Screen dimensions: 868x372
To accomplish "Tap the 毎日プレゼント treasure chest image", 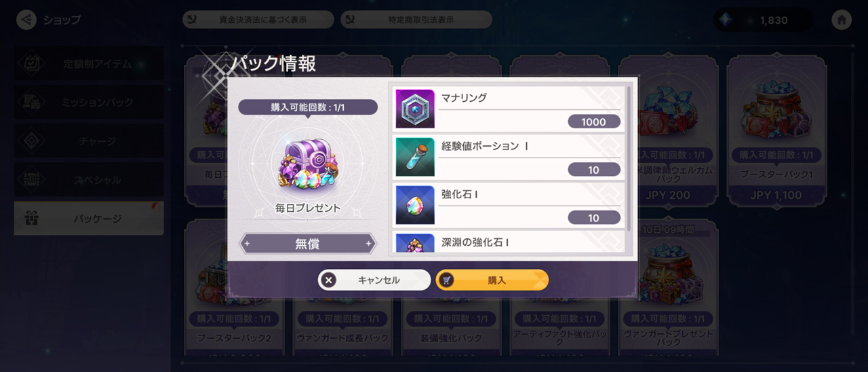I will [x=307, y=166].
